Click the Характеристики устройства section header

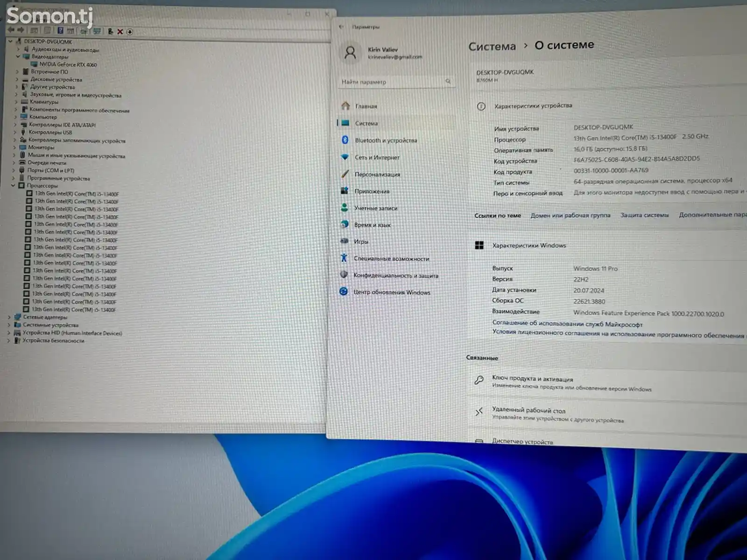pos(533,105)
